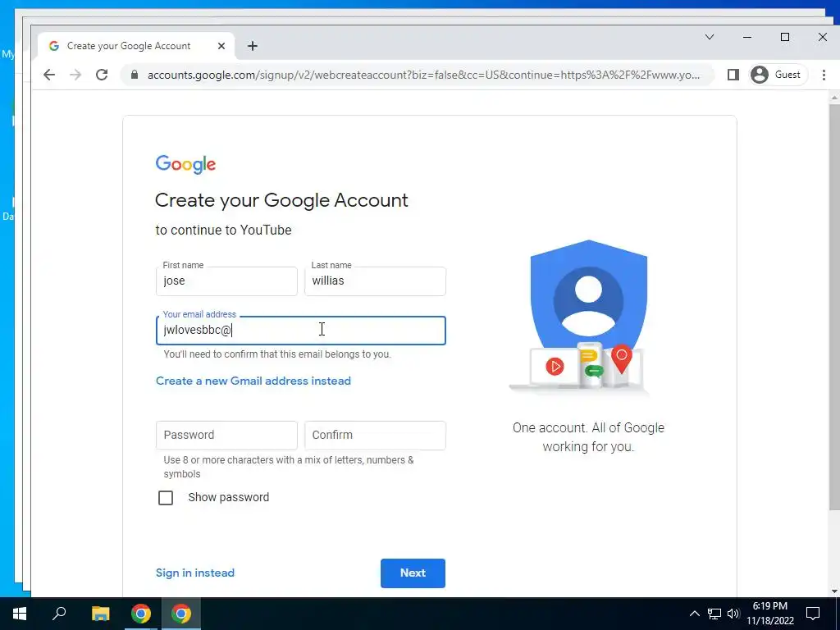Click the Sign in instead link
Viewport: 840px width, 630px height.
(195, 573)
